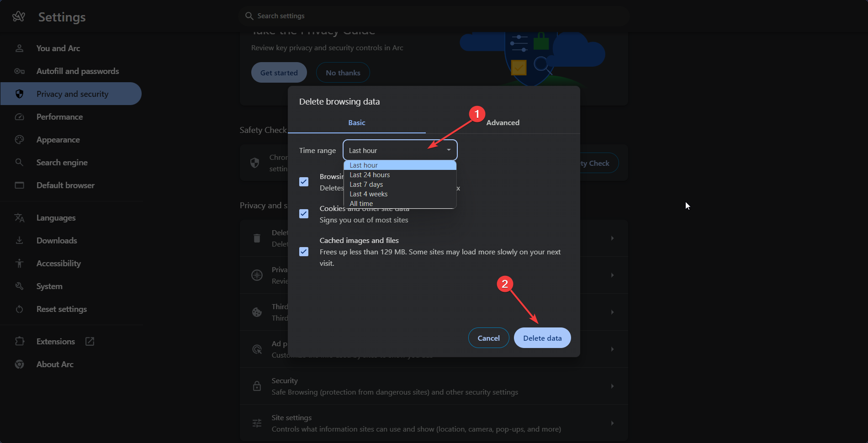Click the Cancel button
This screenshot has width=868, height=443.
tap(488, 338)
